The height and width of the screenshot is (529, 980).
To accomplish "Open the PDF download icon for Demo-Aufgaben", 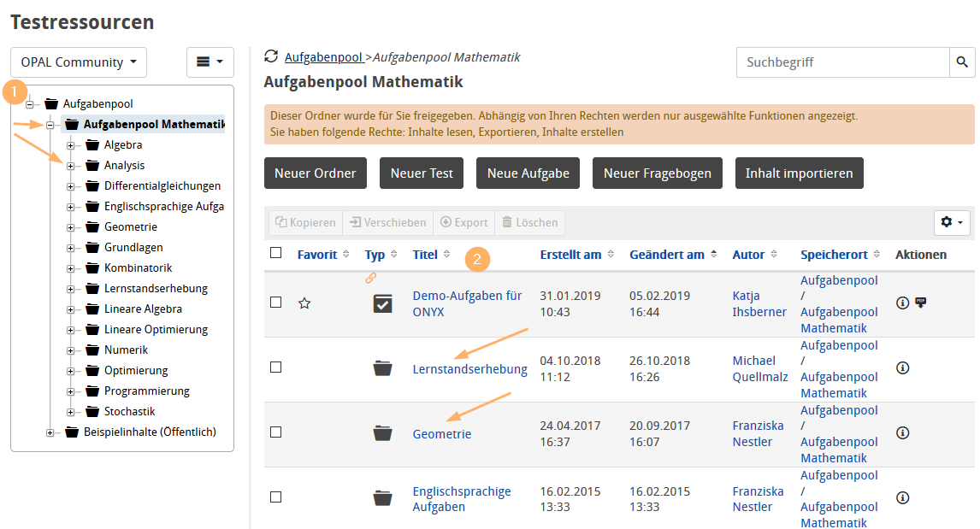I will click(921, 303).
